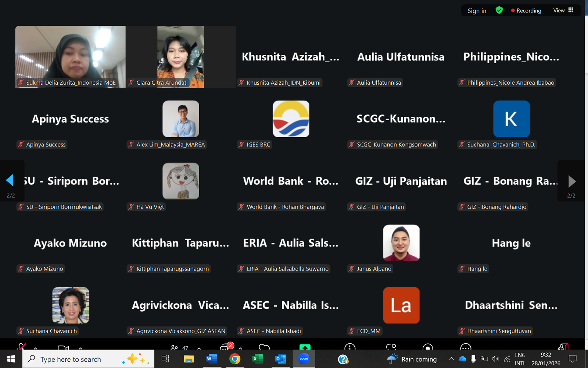This screenshot has width=588, height=368.
Task: Click the Record circle icon in toolbar
Action: click(427, 347)
